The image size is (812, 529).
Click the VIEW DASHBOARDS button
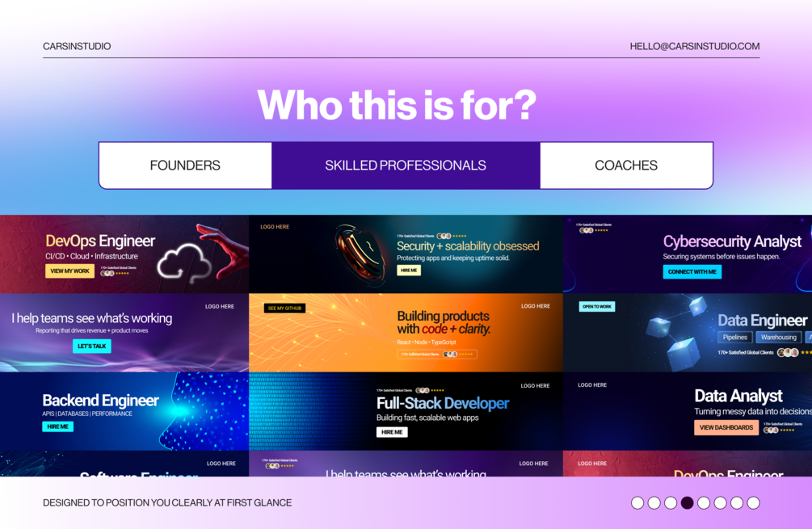726,427
